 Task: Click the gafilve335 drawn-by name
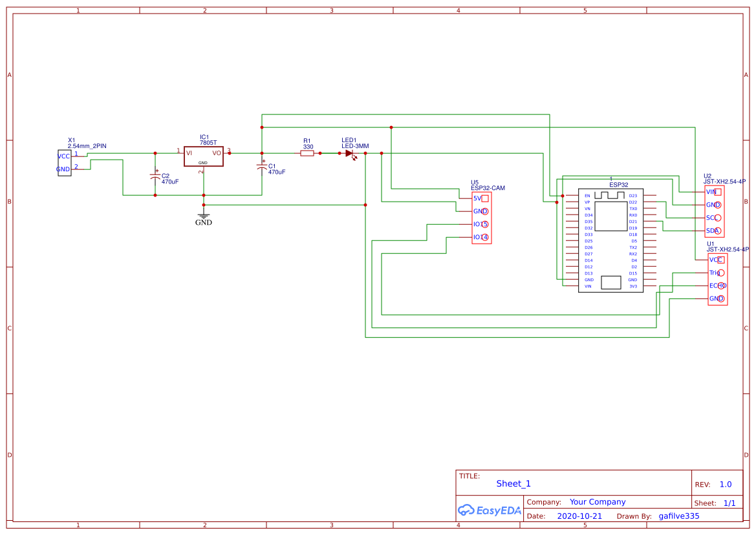(679, 516)
